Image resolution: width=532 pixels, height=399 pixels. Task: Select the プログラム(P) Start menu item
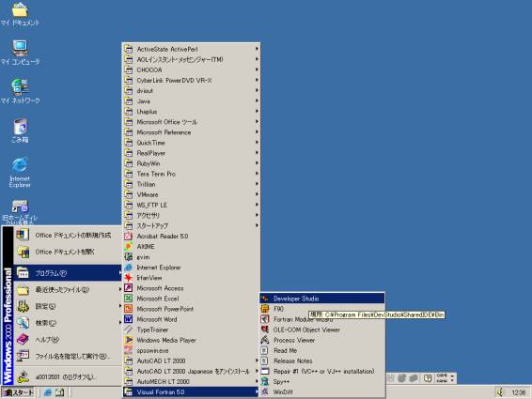68,273
